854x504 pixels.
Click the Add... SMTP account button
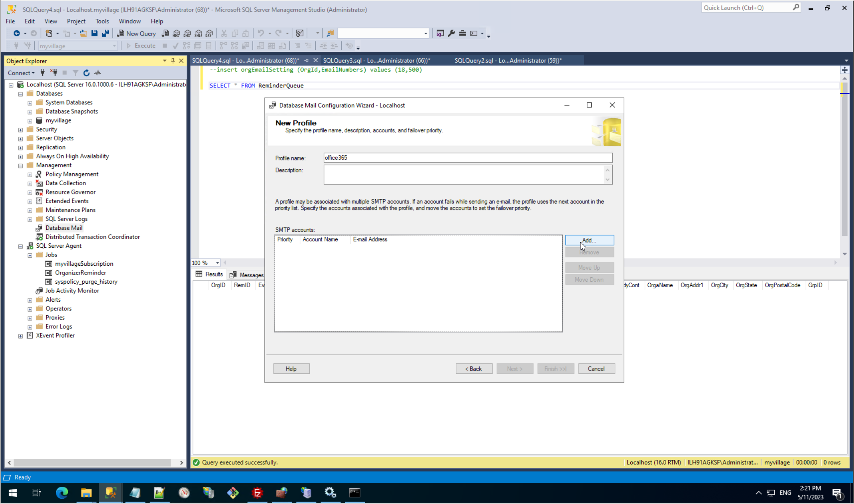[x=589, y=240]
